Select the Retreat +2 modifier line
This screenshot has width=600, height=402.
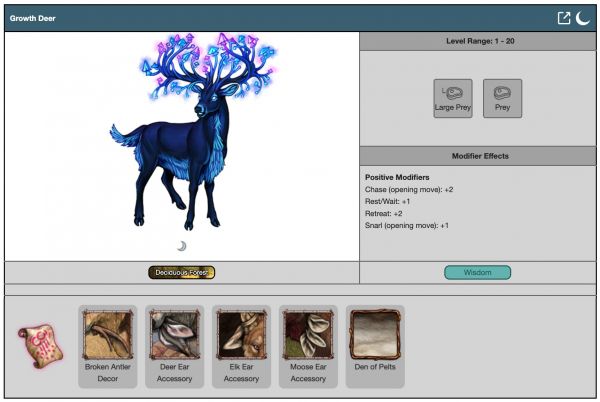(384, 213)
